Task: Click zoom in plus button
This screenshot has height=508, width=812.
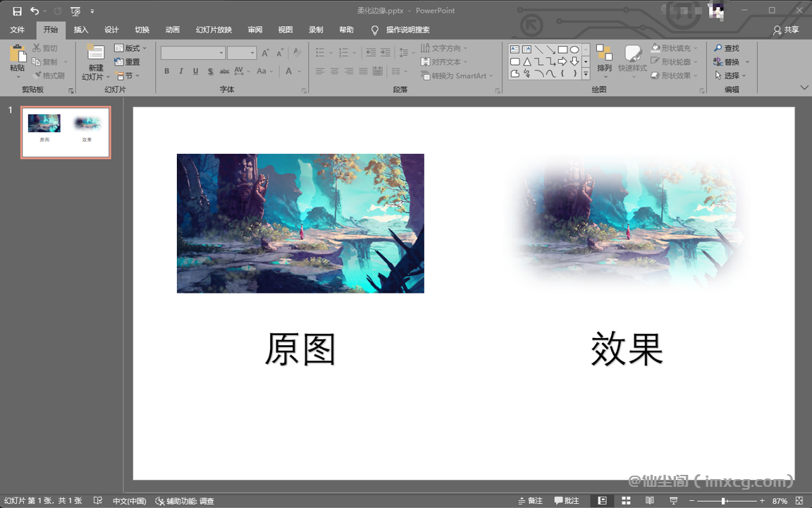Action: [x=762, y=501]
